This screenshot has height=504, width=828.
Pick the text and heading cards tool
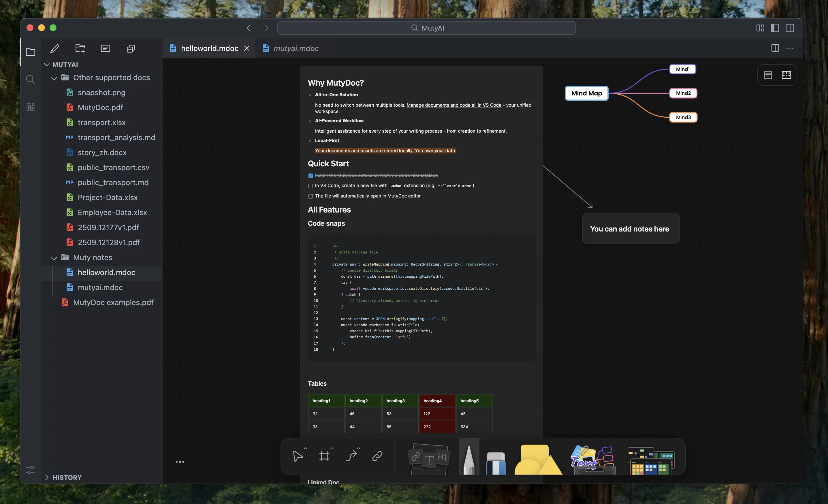pos(428,458)
